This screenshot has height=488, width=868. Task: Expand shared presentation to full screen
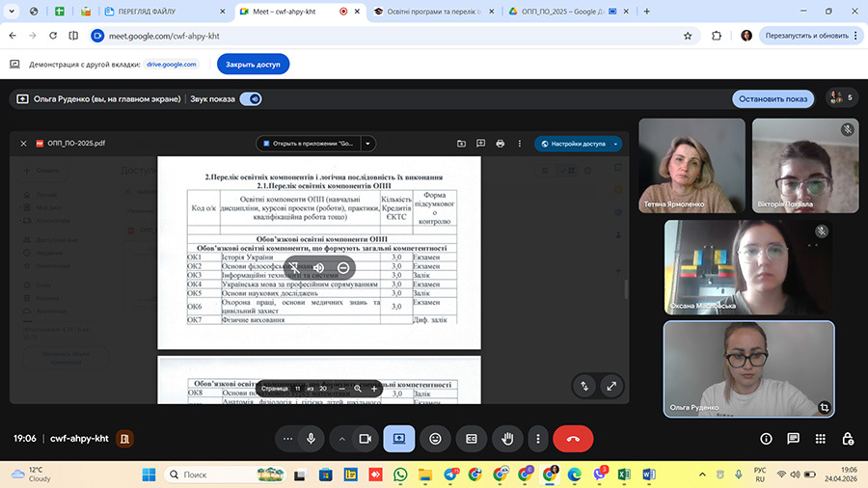(611, 386)
